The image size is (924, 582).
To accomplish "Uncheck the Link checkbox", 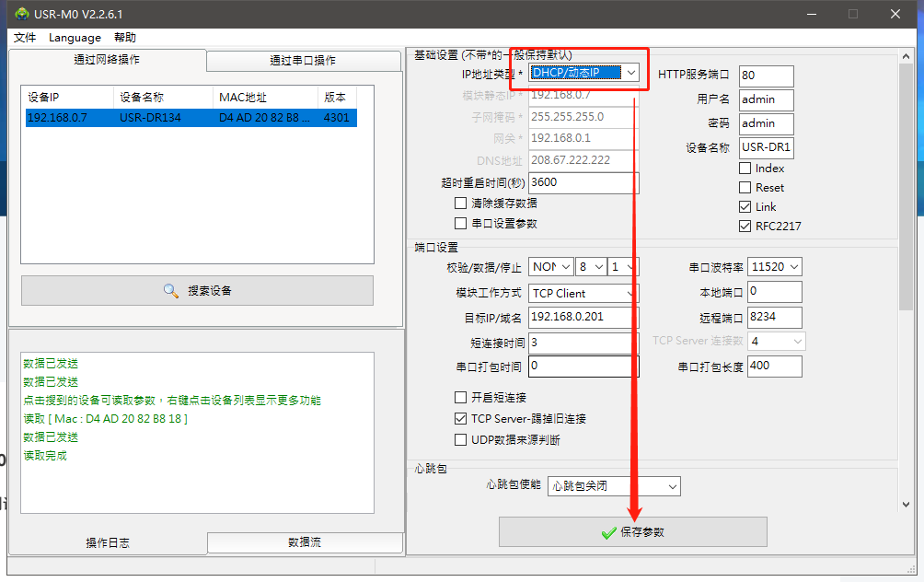I will [x=745, y=207].
